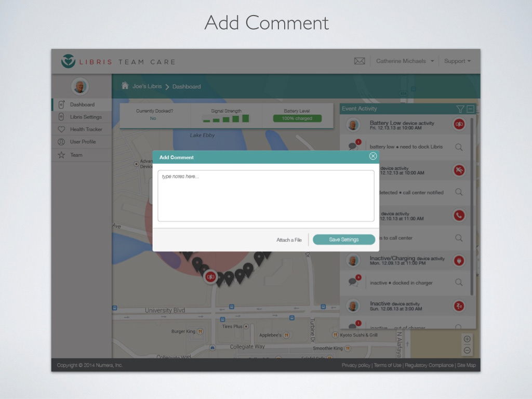The image size is (532, 399).
Task: Click the home icon in breadcrumb
Action: (x=125, y=86)
